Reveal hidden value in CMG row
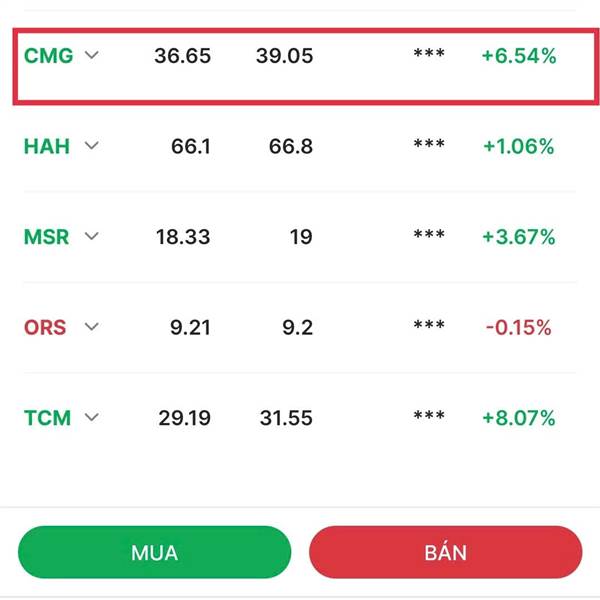Screen dimensions: 600x600 point(429,54)
